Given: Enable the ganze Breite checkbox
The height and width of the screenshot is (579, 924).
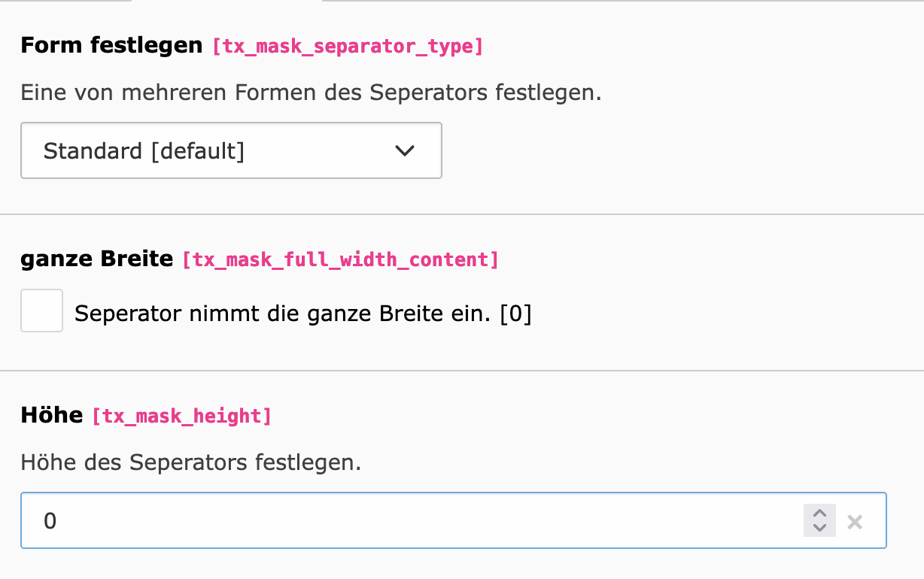Looking at the screenshot, I should click(41, 311).
